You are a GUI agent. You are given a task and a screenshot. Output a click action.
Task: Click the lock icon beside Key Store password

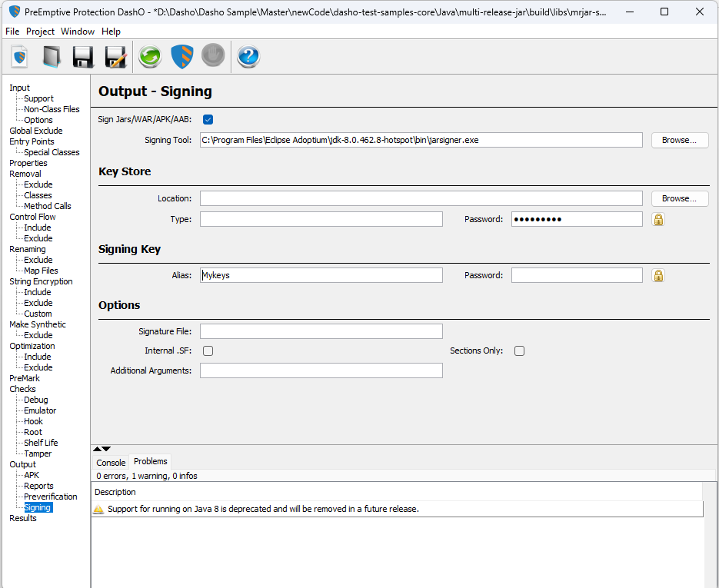click(x=658, y=220)
